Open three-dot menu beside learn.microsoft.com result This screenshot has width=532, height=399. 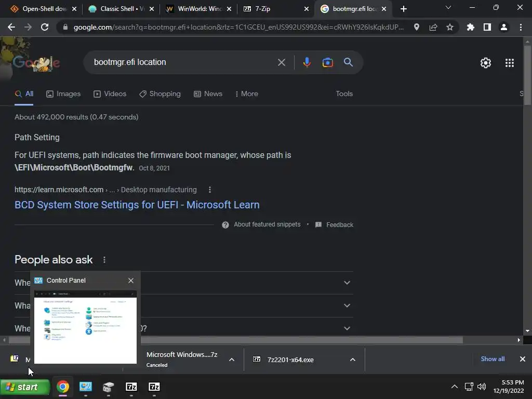coord(210,190)
